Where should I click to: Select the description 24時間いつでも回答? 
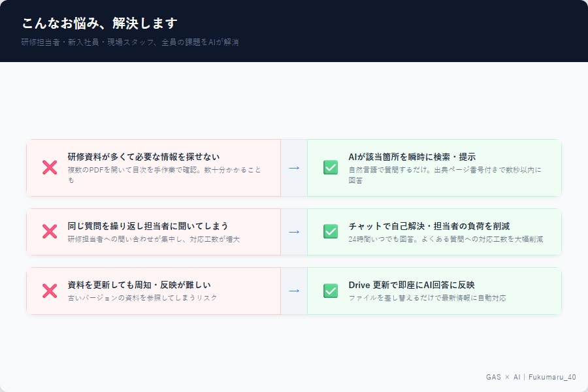point(446,239)
